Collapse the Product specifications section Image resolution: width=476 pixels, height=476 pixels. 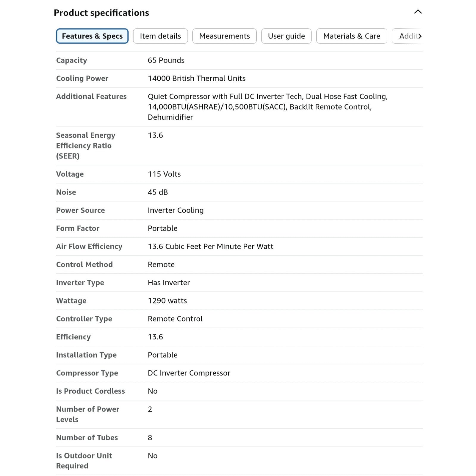tap(418, 12)
